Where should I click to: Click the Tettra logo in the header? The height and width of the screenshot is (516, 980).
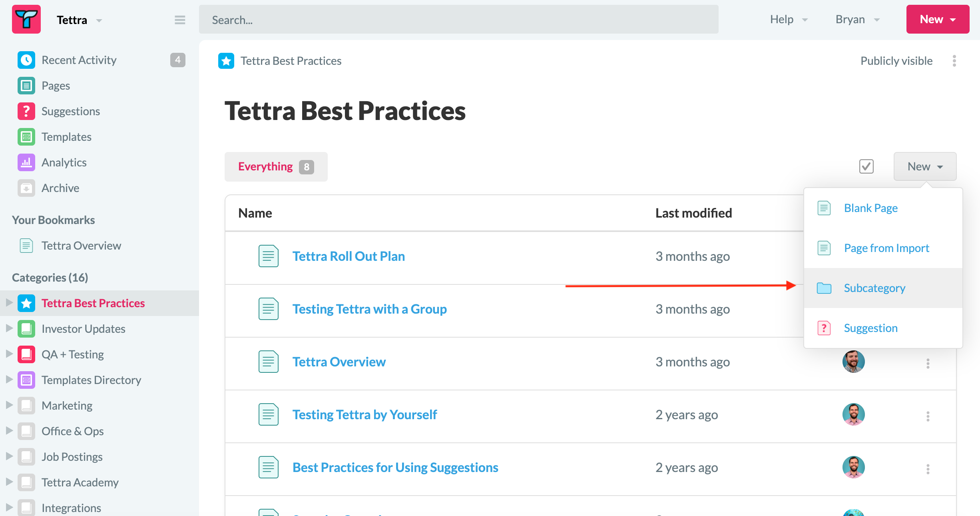click(26, 19)
